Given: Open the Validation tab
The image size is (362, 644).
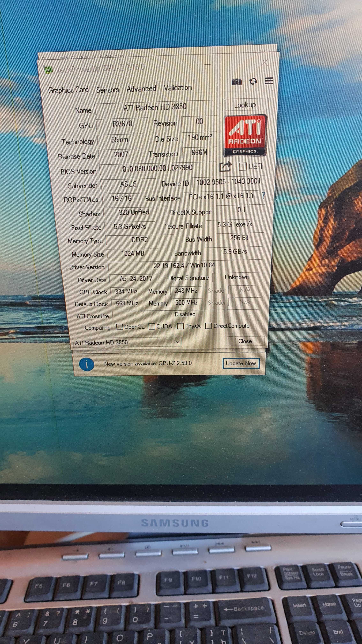Looking at the screenshot, I should pyautogui.click(x=178, y=88).
